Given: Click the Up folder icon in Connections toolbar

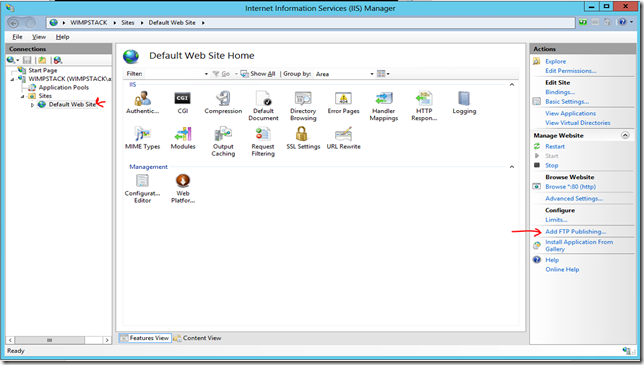Looking at the screenshot, I should click(x=42, y=60).
